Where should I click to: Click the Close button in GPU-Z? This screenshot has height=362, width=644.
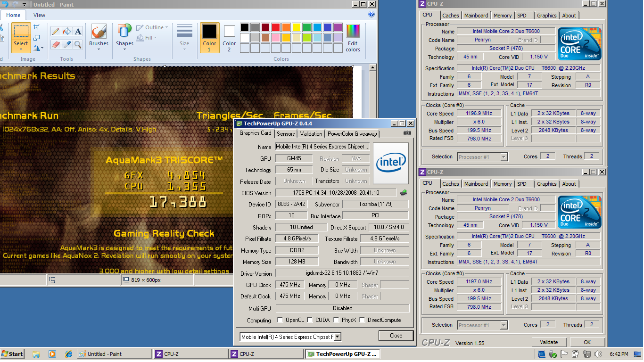coord(396,336)
